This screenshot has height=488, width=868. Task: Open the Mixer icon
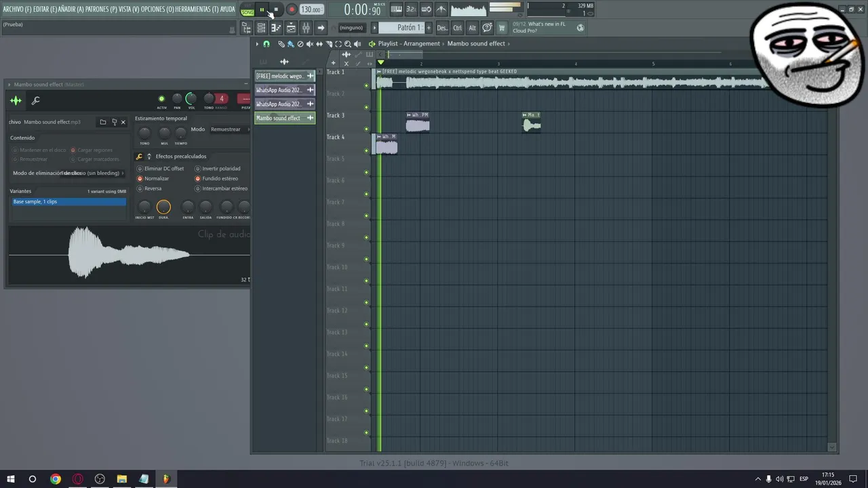tap(306, 28)
